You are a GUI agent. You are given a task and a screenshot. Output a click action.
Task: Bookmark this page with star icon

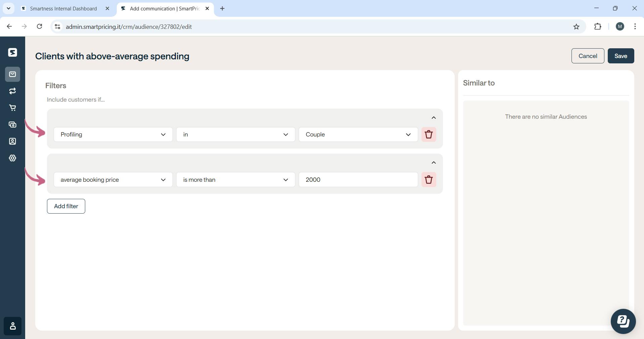coord(576,26)
